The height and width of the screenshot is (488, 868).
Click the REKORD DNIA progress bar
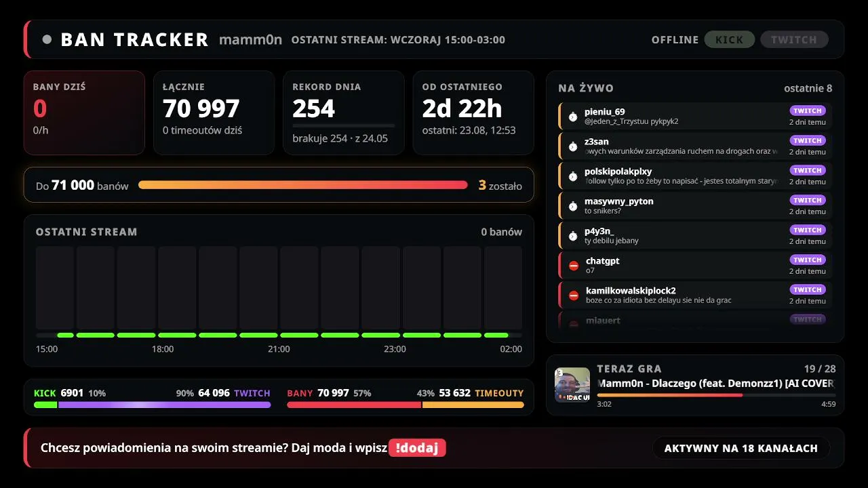click(x=343, y=125)
